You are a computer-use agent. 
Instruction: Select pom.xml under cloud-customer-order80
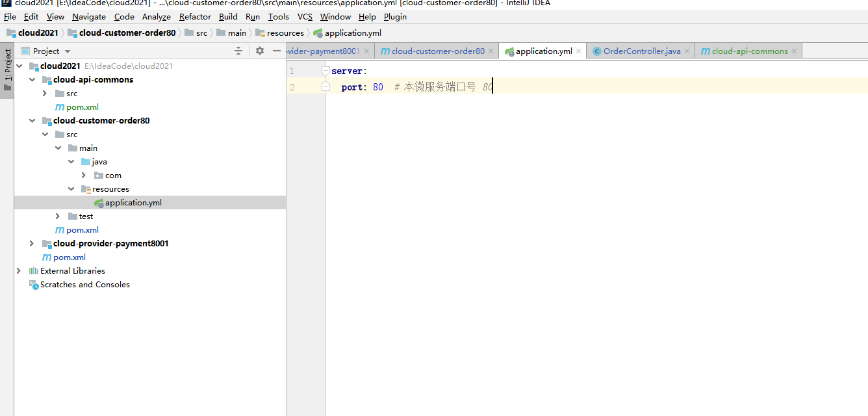83,229
